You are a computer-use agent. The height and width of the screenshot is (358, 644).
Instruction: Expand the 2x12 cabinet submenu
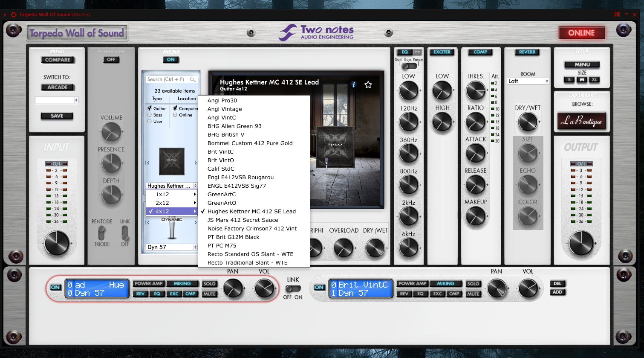pos(172,203)
